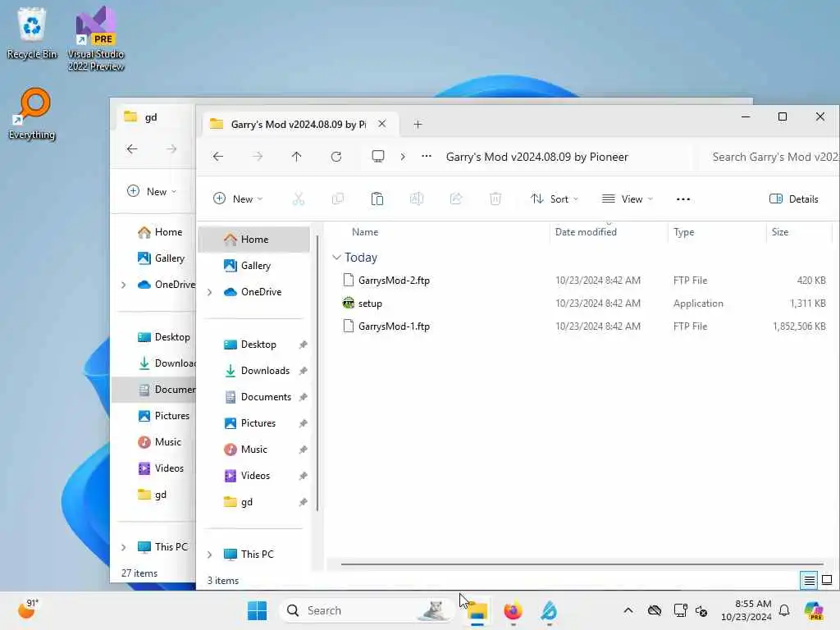Click the weather widget showing 91°
This screenshot has height=630, width=840.
[28, 609]
